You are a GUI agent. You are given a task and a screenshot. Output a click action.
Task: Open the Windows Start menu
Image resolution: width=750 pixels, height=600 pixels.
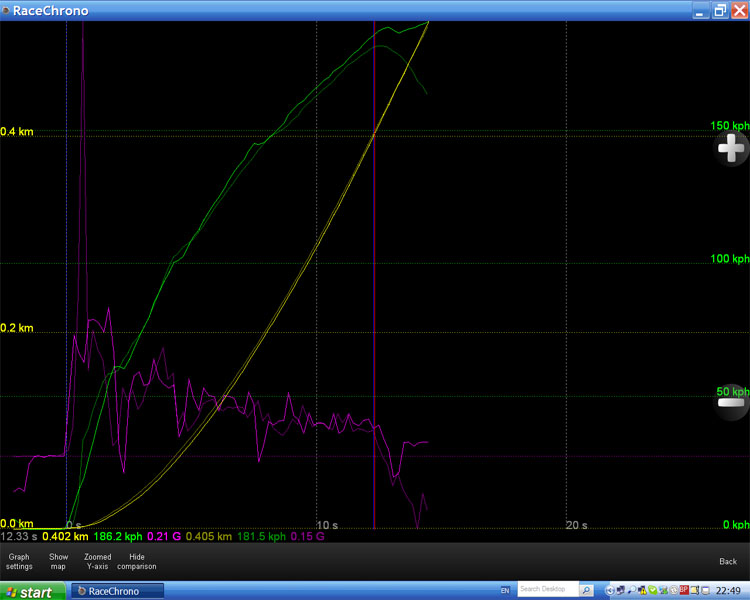point(31,591)
